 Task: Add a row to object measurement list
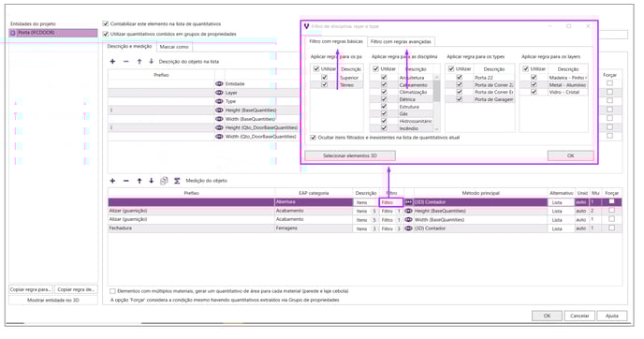[x=112, y=181]
